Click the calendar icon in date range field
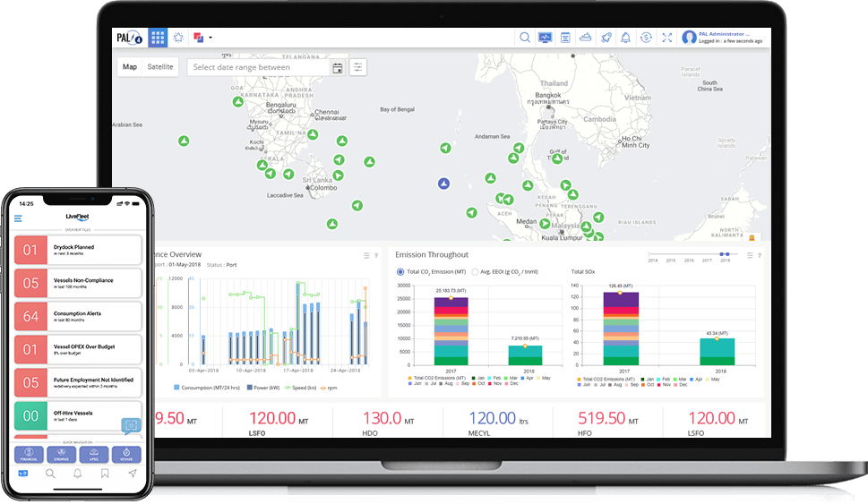Screen dimensions: 868x504 pyautogui.click(x=338, y=67)
